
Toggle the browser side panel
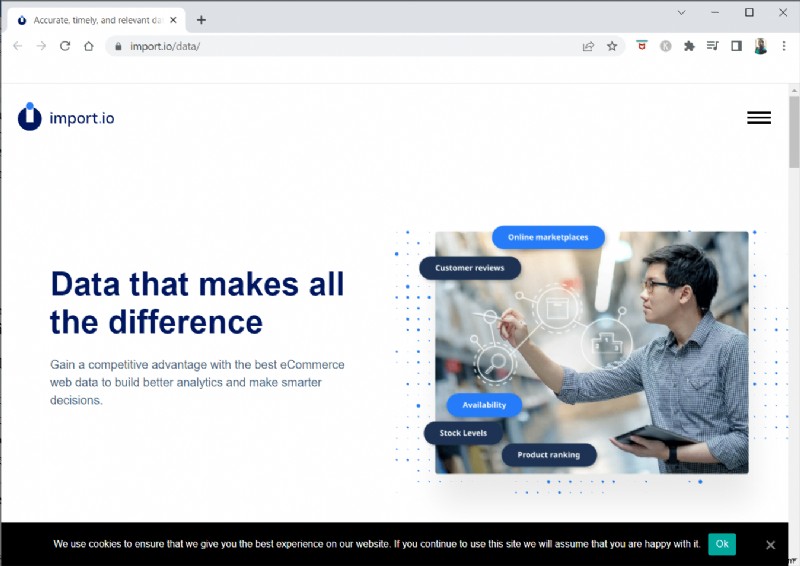(x=736, y=46)
